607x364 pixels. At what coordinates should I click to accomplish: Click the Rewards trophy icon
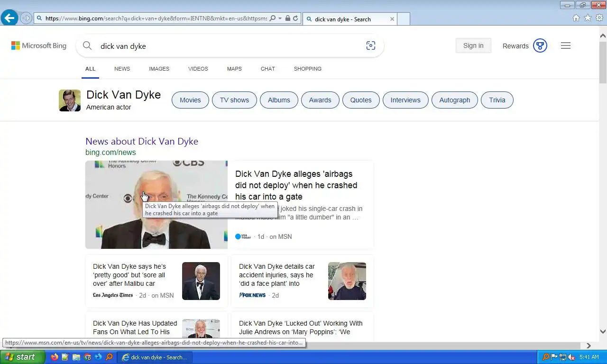(540, 45)
